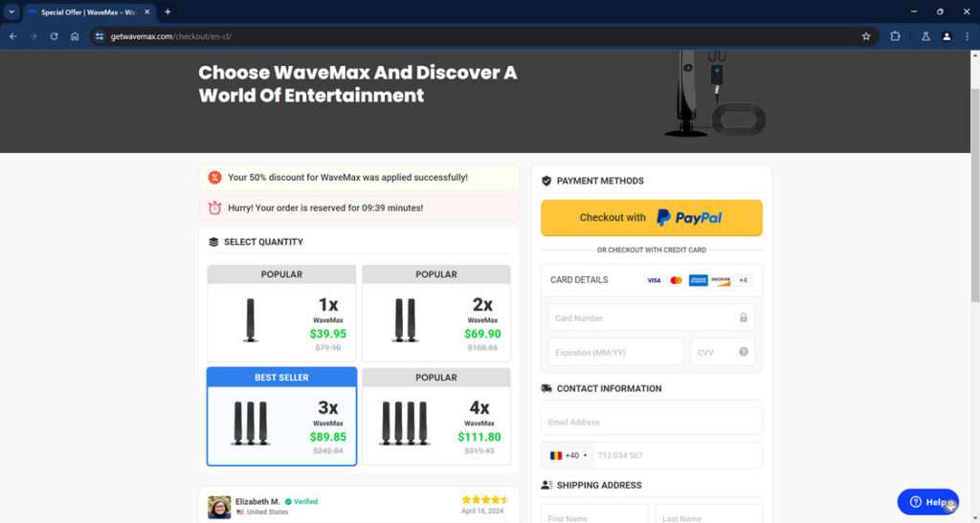Screen dimensions: 980x523
Task: Click the CVV help question icon
Action: pyautogui.click(x=743, y=351)
